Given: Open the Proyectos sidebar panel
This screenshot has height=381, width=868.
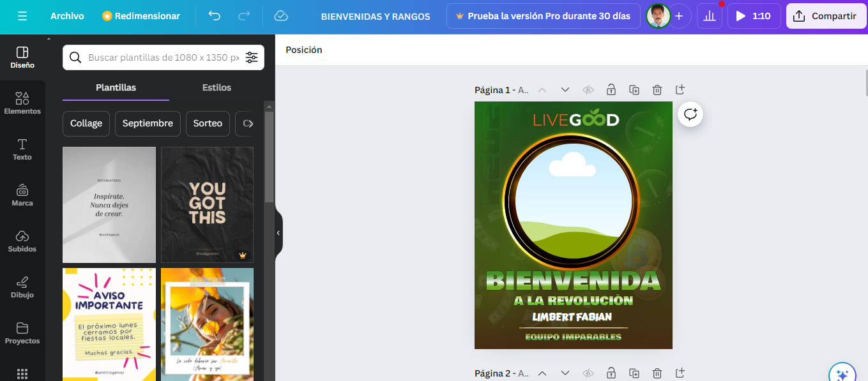Looking at the screenshot, I should (22, 333).
